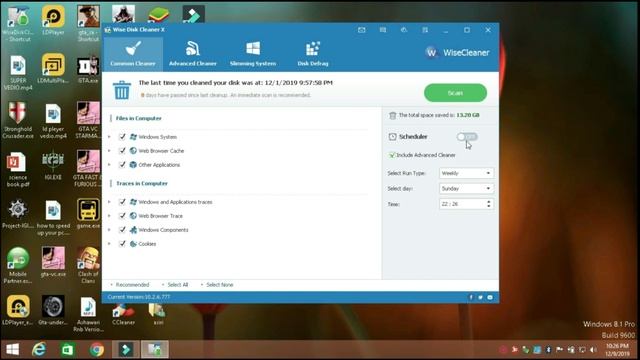Toggle Include Advanced Cleaner checkbox
640x360 pixels.
pos(392,155)
